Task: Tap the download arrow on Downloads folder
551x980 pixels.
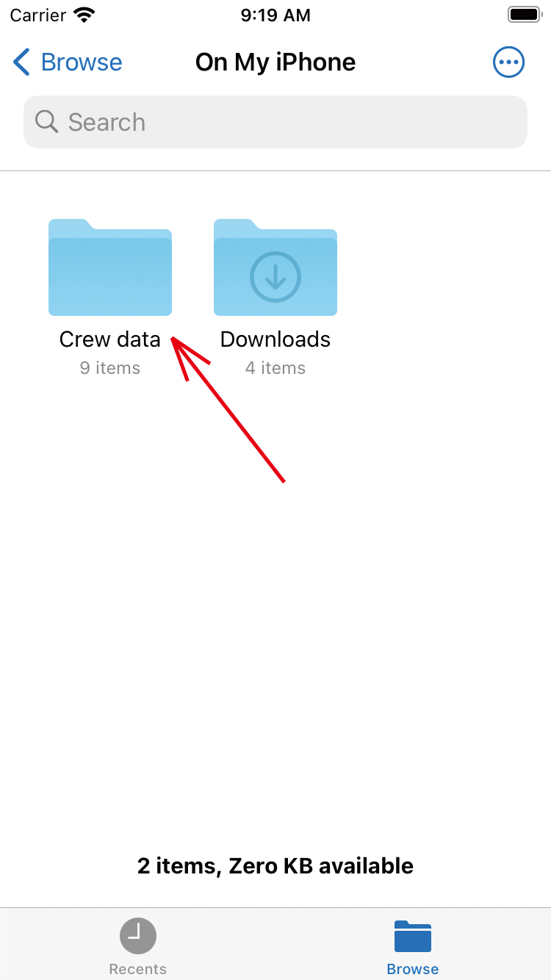Action: coord(275,277)
